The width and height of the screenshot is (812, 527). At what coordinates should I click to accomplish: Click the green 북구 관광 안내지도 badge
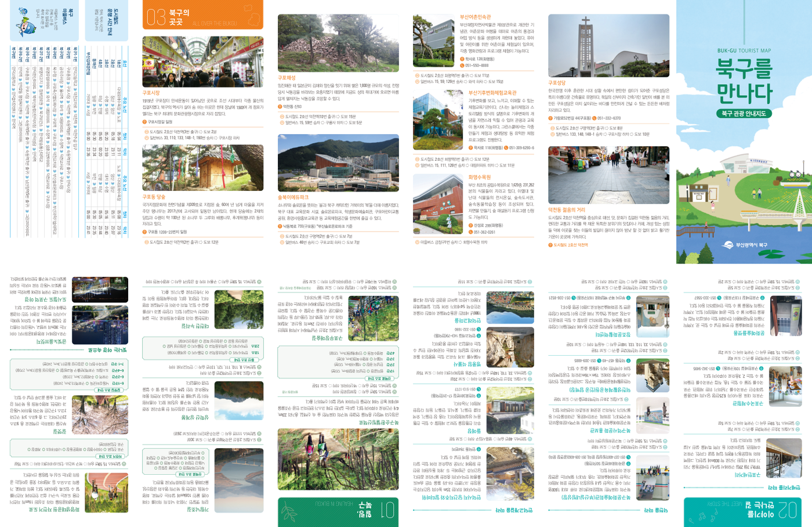(x=744, y=114)
